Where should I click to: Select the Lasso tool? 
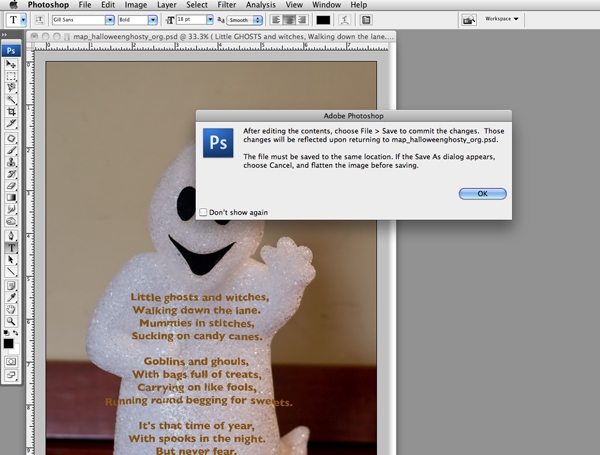coord(11,88)
